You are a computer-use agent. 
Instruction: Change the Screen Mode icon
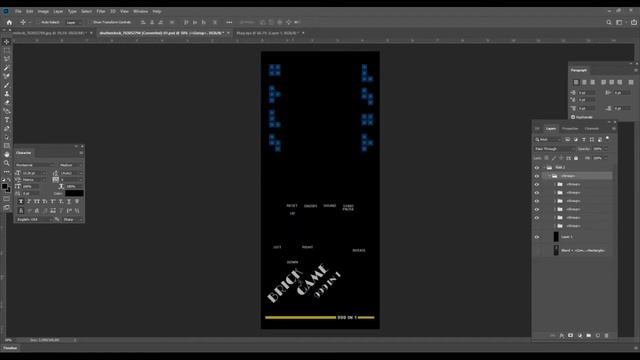coord(7,207)
